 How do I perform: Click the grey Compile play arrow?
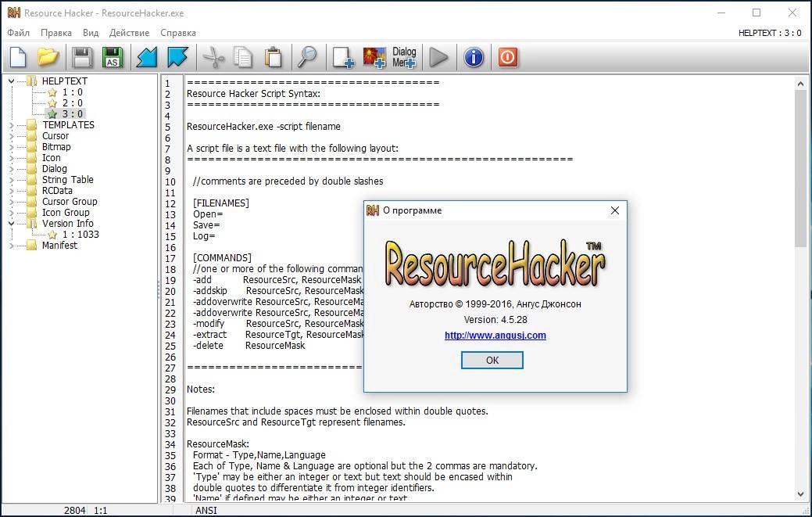coord(439,57)
